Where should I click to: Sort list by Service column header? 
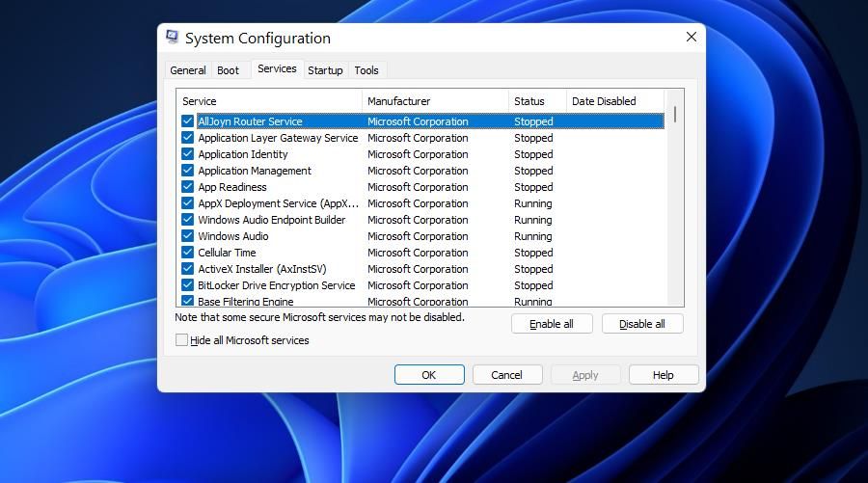(x=270, y=101)
